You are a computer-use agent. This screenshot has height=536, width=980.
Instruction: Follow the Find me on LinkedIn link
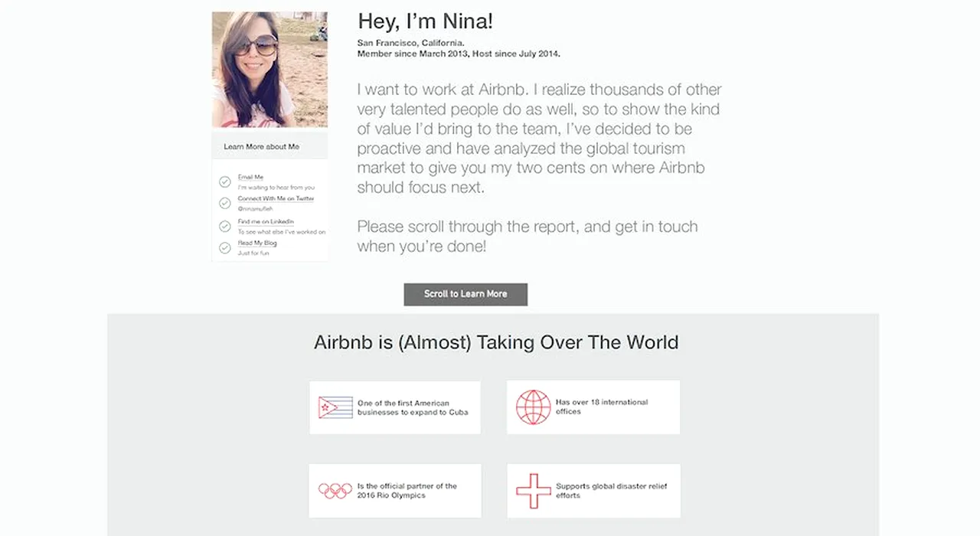266,221
